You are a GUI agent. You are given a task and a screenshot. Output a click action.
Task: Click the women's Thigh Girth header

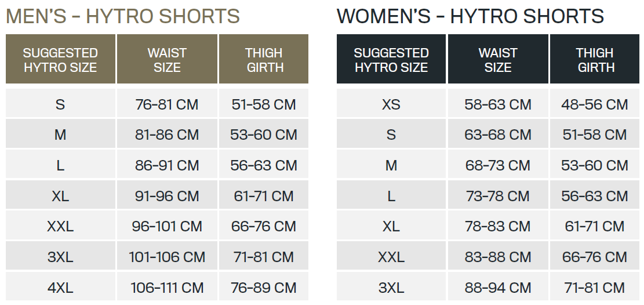click(x=595, y=60)
